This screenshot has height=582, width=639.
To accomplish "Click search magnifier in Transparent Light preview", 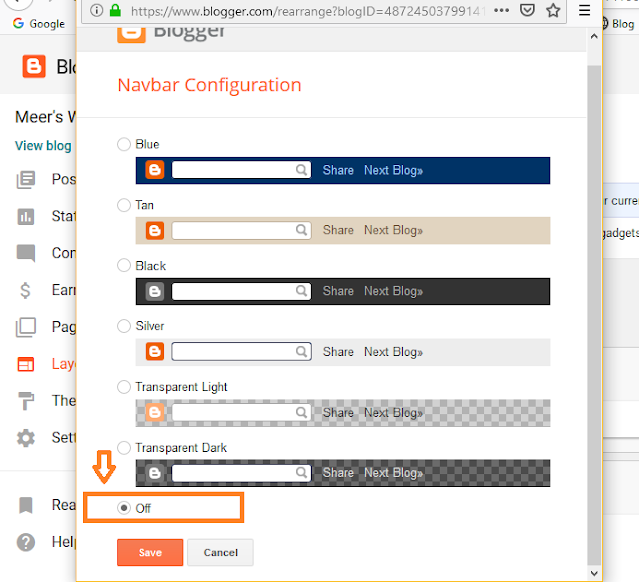I will 301,412.
